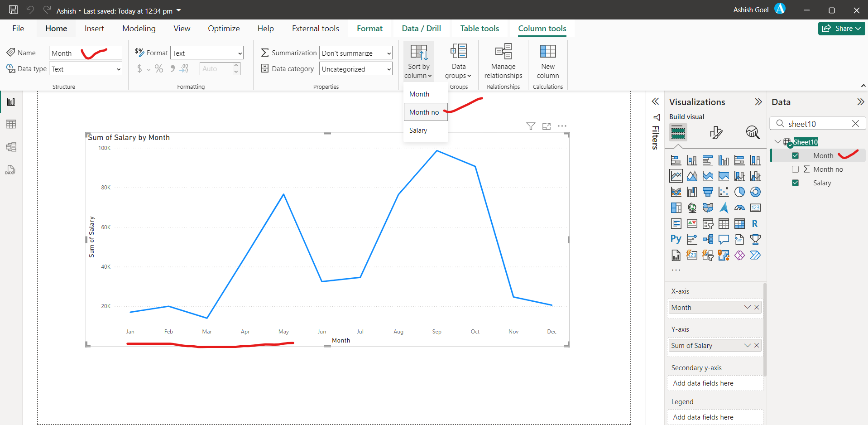The height and width of the screenshot is (425, 868).
Task: Switch to the Modeling ribbon tab
Action: (x=139, y=28)
